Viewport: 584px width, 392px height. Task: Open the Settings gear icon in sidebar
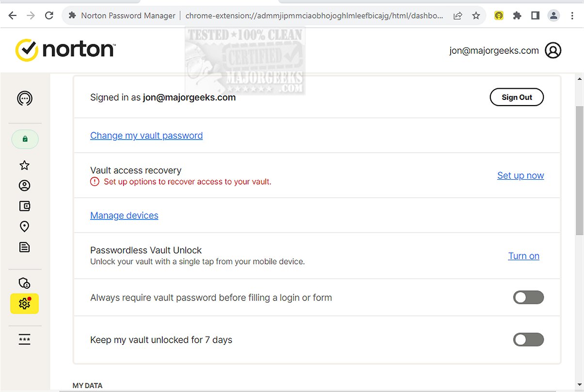point(24,304)
